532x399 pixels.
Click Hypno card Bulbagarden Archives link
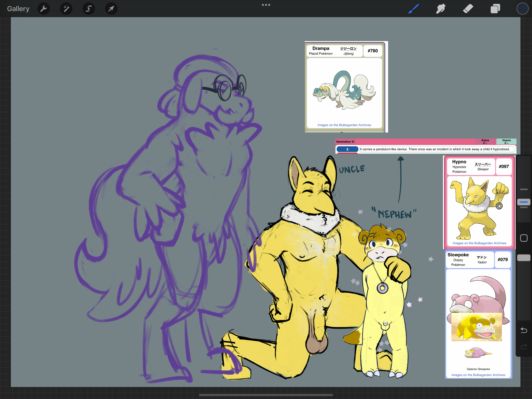click(x=479, y=243)
